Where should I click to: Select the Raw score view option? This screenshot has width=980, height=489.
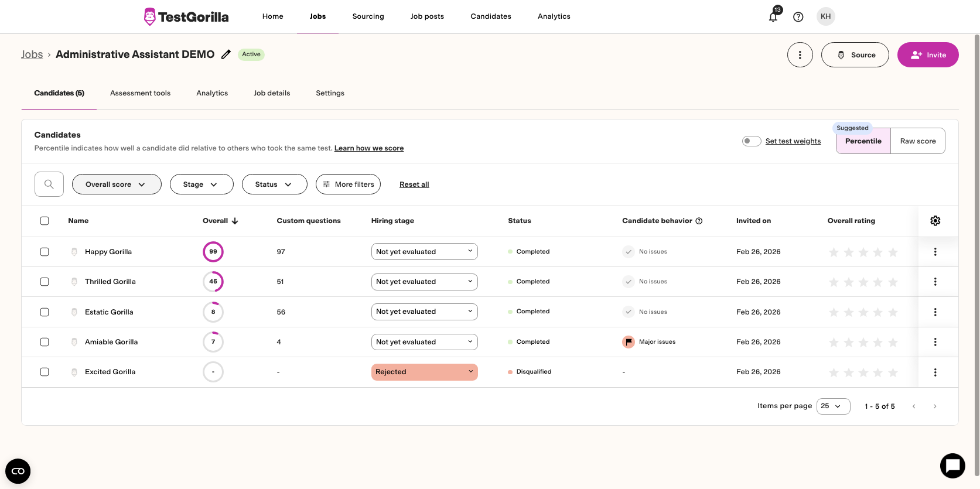(x=917, y=141)
